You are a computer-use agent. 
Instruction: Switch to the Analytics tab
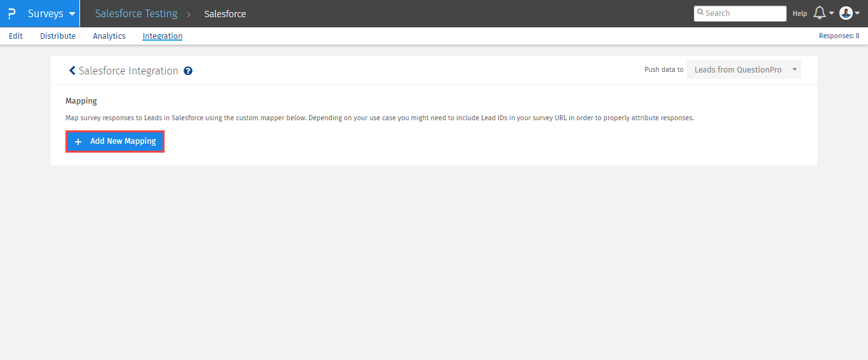(109, 36)
